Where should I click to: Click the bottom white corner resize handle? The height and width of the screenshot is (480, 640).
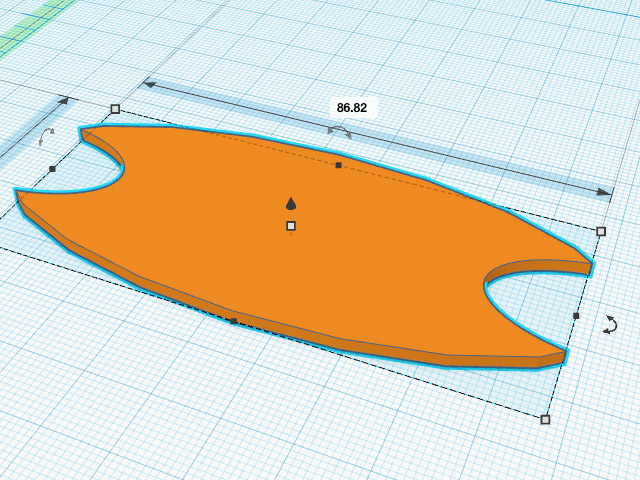pyautogui.click(x=545, y=419)
